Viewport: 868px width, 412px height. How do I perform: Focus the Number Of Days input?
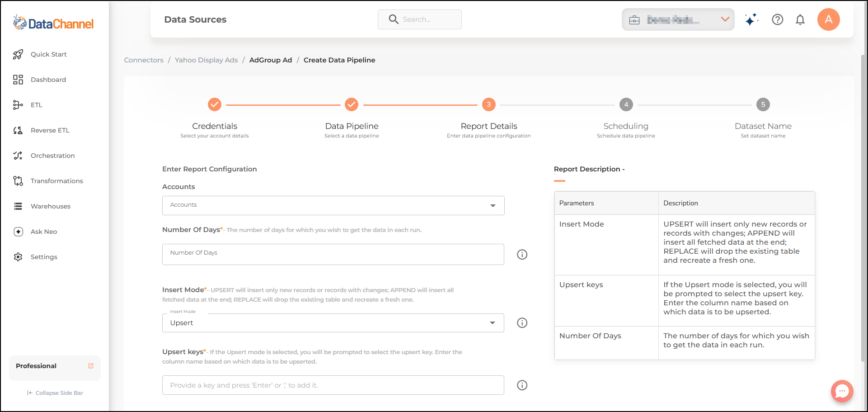click(x=333, y=254)
